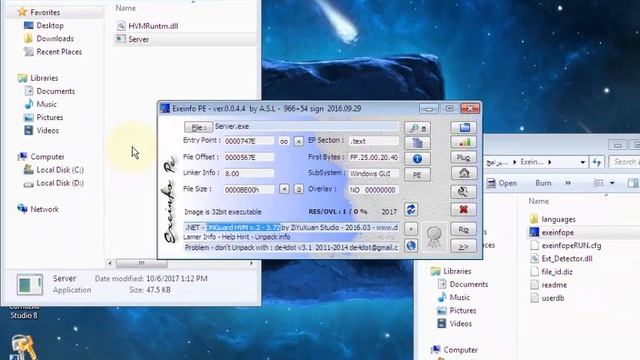Click Burn in the right Explorer toolbar
Viewport: 640px width, 360px height.
coord(543,183)
